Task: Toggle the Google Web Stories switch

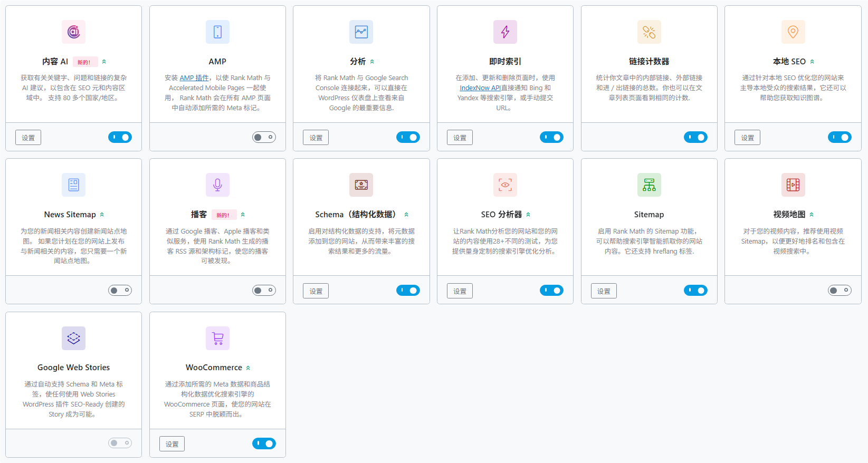Action: [x=120, y=443]
